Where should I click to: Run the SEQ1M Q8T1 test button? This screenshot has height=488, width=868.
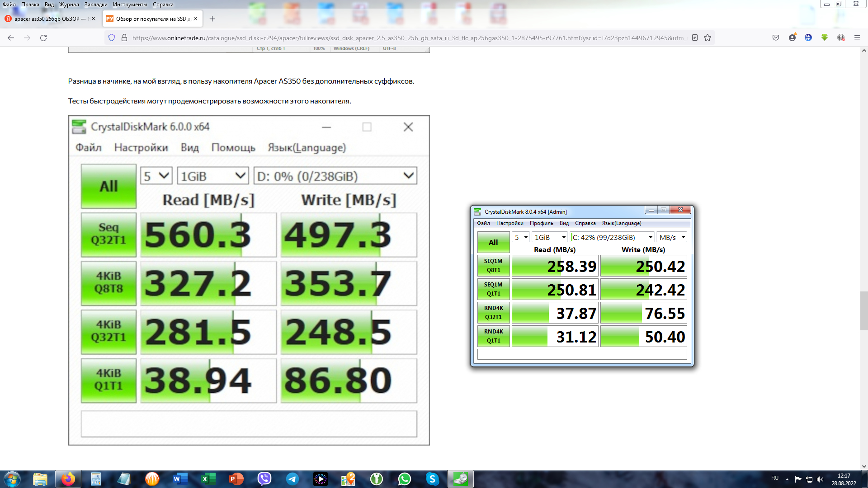pos(493,266)
